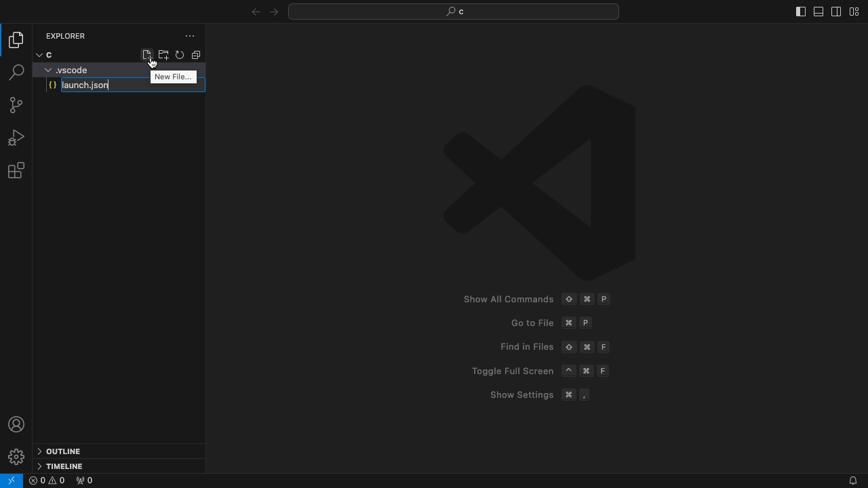Toggle the primary side bar
The image size is (868, 488).
click(801, 12)
